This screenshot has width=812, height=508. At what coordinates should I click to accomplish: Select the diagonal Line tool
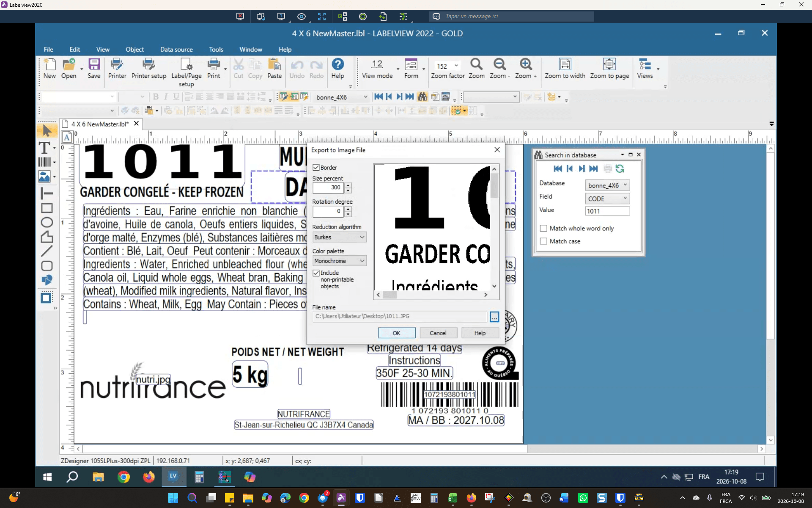coord(47,251)
